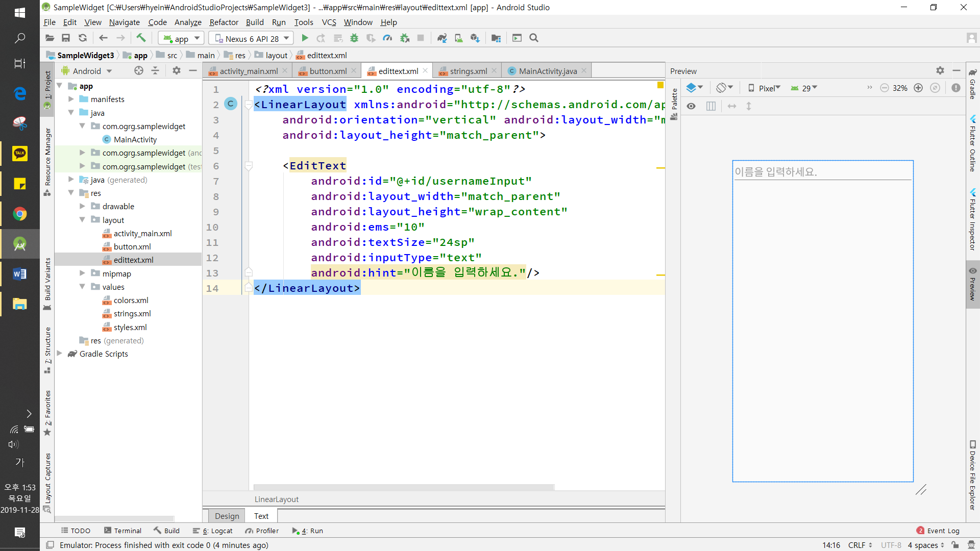Click the hammer Make Project icon
The height and width of the screenshot is (551, 980).
pos(141,38)
